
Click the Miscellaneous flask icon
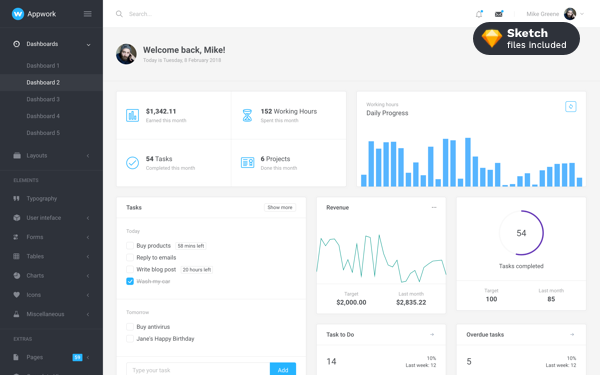click(16, 314)
